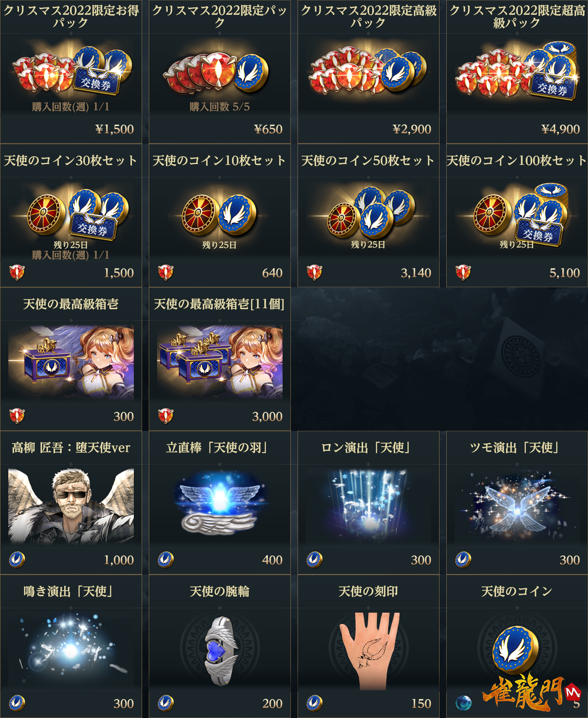Image resolution: width=588 pixels, height=718 pixels.
Task: Select the 天使の最高級箱壱[11個] box bundle image
Action: (220, 362)
